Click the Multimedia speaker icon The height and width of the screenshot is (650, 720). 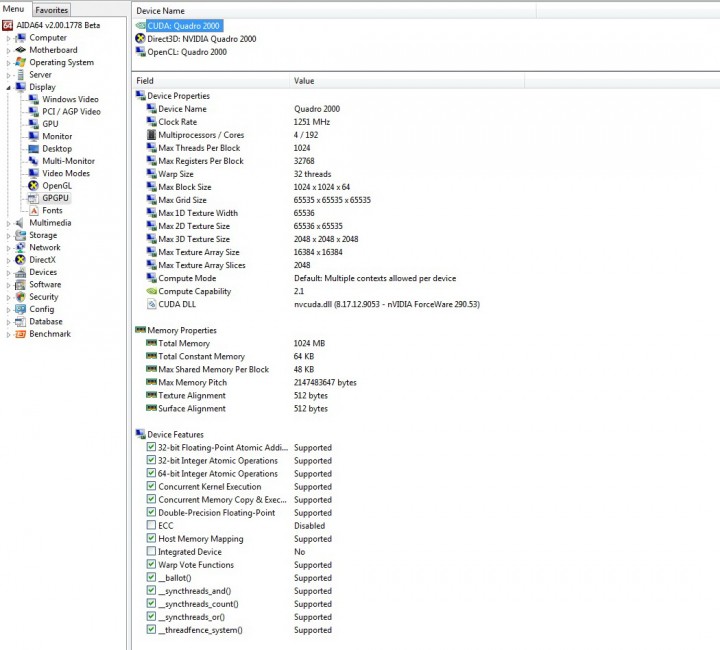20,223
